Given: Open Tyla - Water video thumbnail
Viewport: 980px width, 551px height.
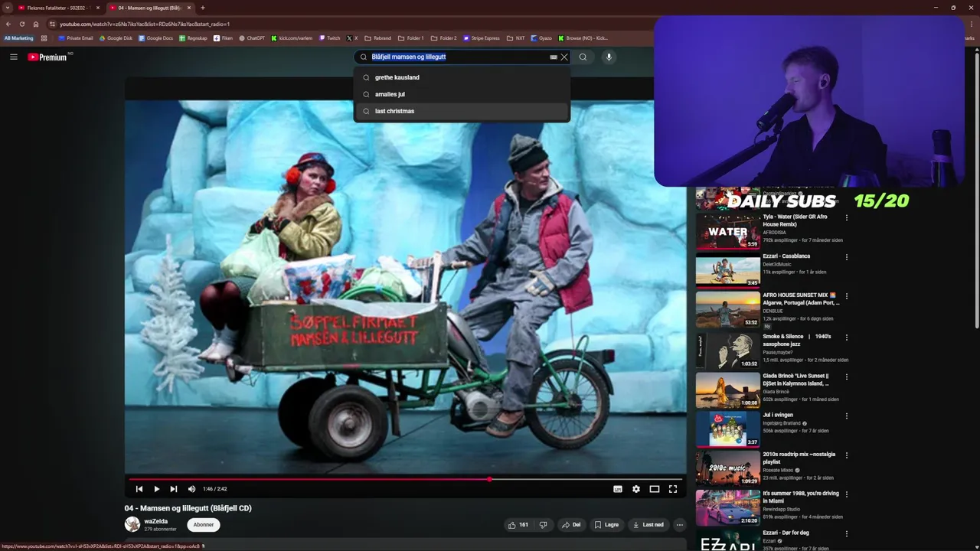Looking at the screenshot, I should click(727, 230).
